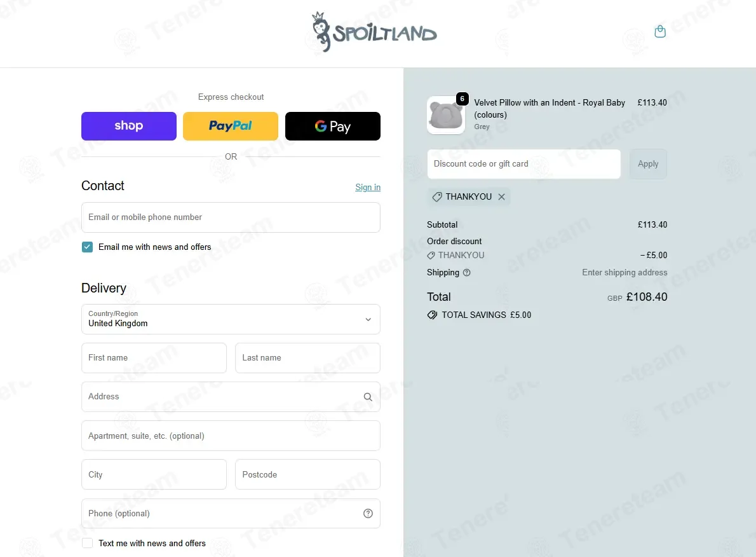Screen dimensions: 756x557
Task: Click the First name field
Action: [x=154, y=358]
